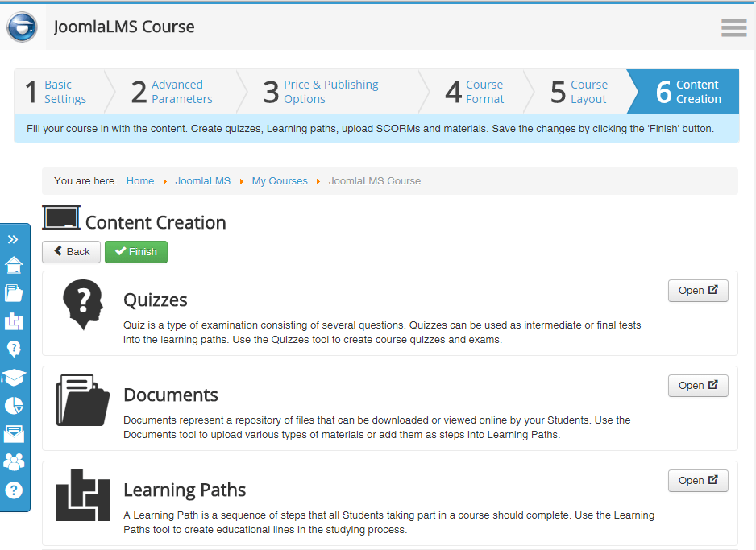Follow the My Courses breadcrumb link
This screenshot has width=756, height=550.
coord(280,181)
